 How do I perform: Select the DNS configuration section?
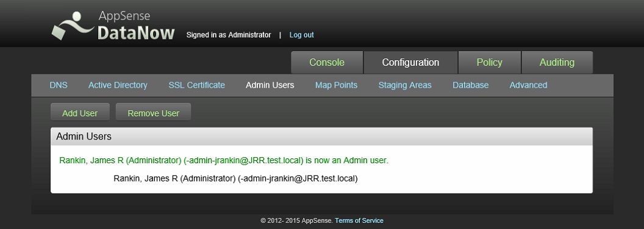click(59, 85)
